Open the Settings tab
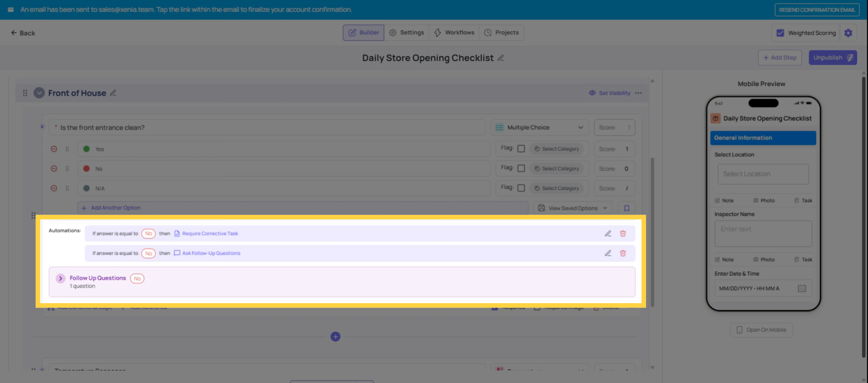The height and width of the screenshot is (383, 868). click(x=406, y=33)
